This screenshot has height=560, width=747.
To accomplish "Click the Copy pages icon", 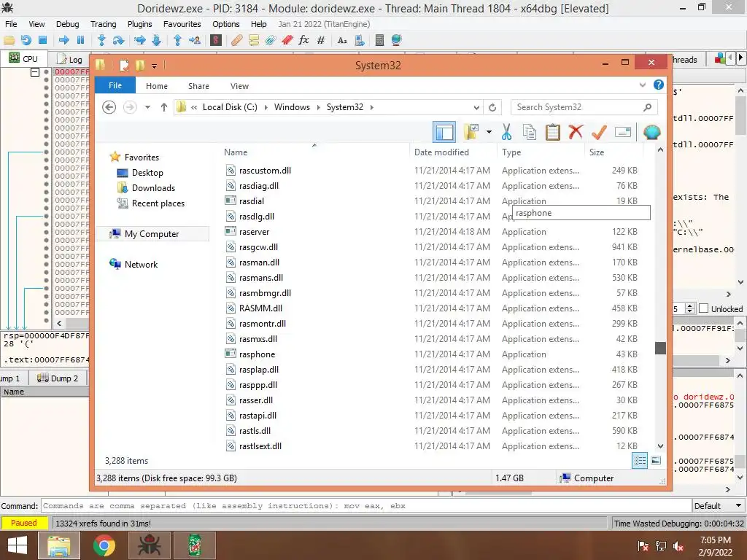I will (530, 132).
